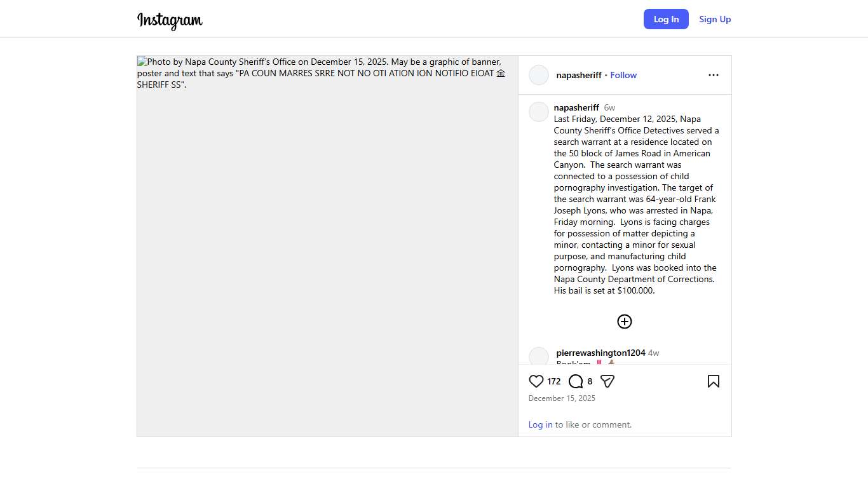868x488 pixels.
Task: Click the Instagram logo
Action: point(170,20)
